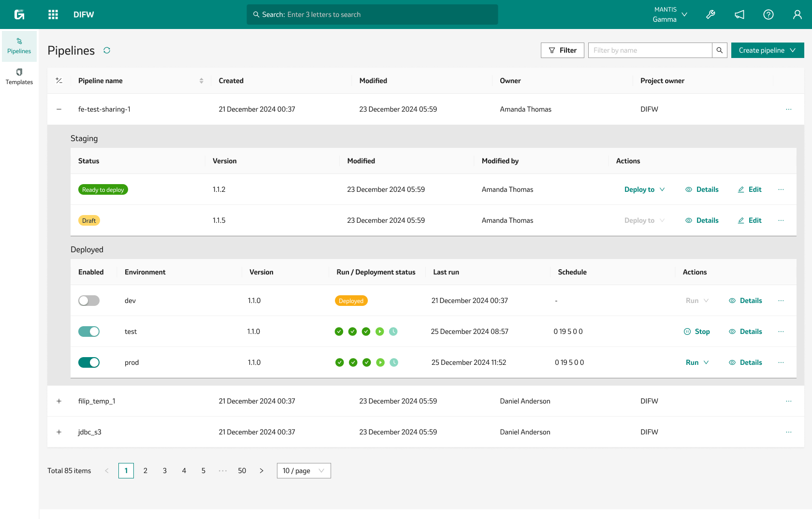Open the tools wrench icon in header
The height and width of the screenshot is (519, 812).
[710, 14]
